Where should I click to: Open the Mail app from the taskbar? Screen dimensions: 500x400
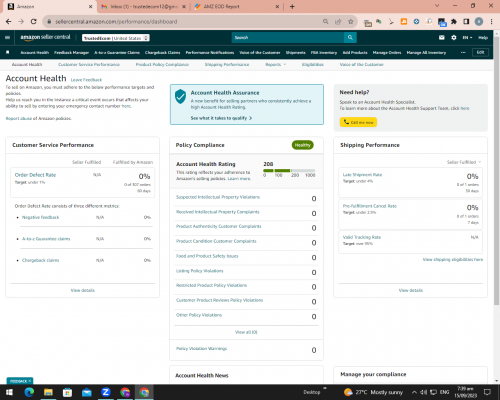tap(87, 392)
